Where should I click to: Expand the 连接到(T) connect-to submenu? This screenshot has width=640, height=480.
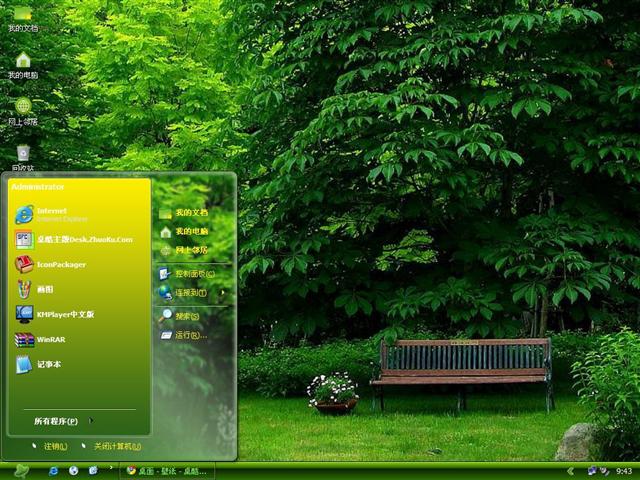(x=191, y=293)
